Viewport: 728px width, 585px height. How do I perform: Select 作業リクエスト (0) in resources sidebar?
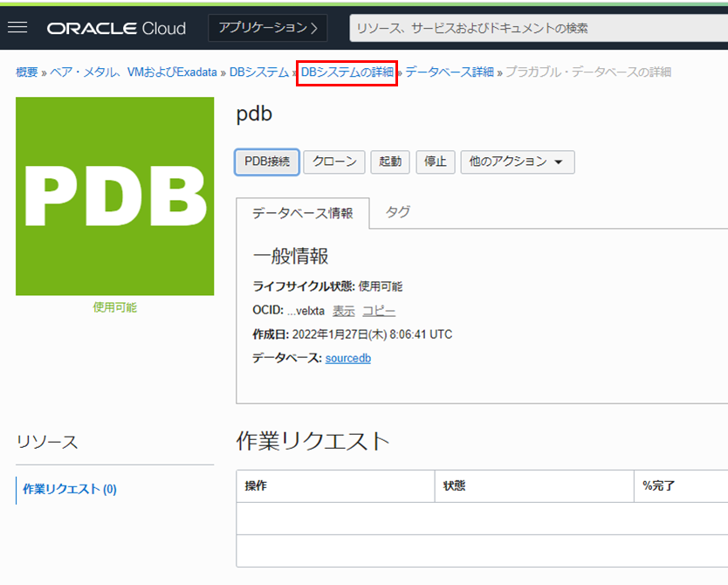point(70,490)
